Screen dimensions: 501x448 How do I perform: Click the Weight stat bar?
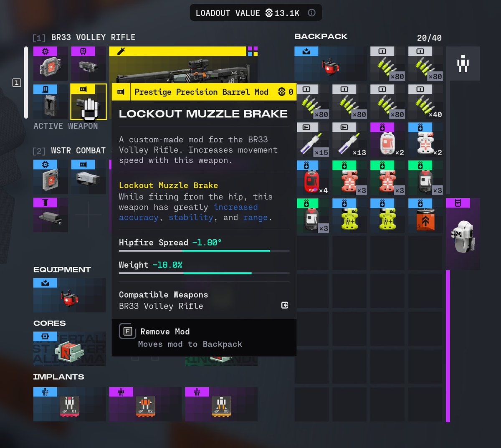pyautogui.click(x=204, y=273)
